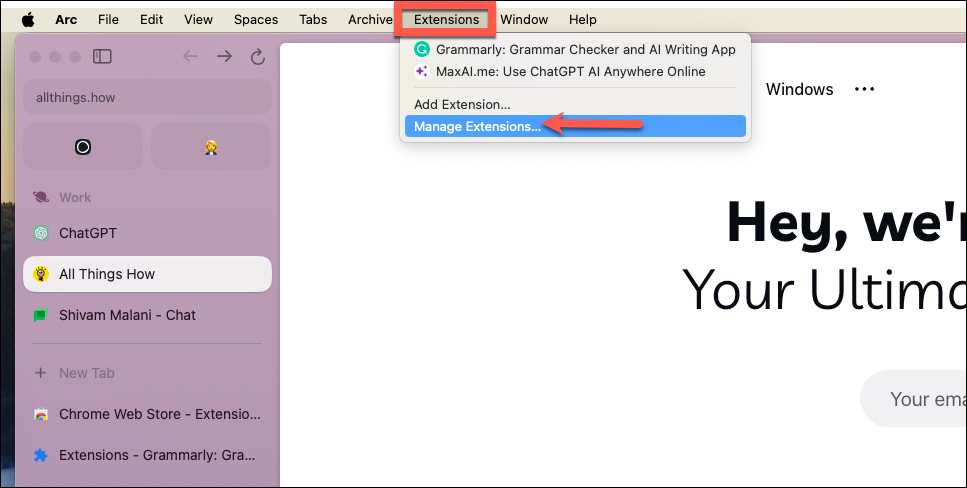Click the allthings.how URL bar
Screen dimensions: 967x488
coord(147,97)
